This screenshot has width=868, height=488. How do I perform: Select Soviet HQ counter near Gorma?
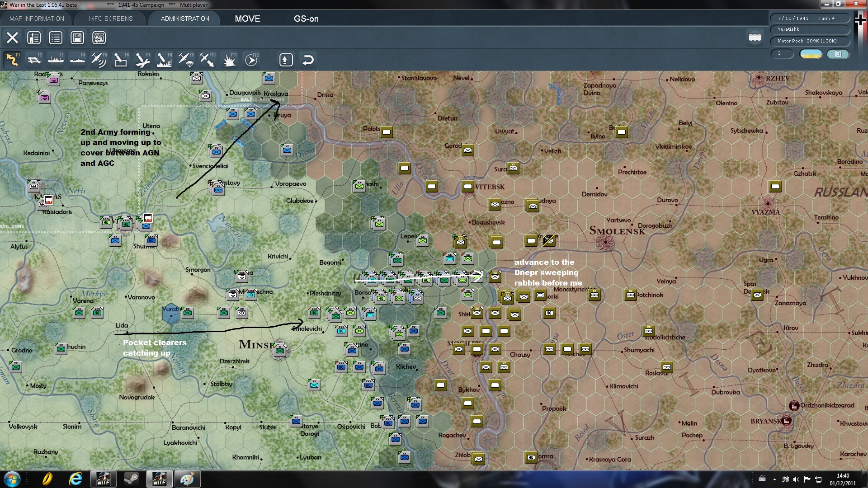531,457
